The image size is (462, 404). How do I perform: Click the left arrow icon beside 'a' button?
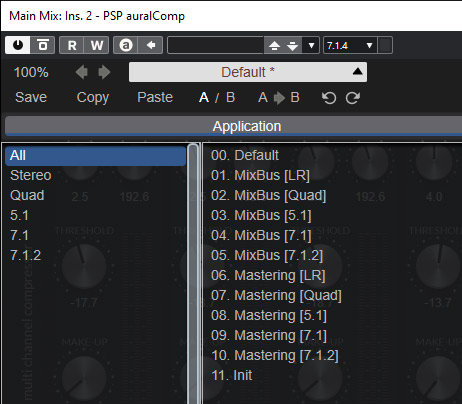coord(151,45)
